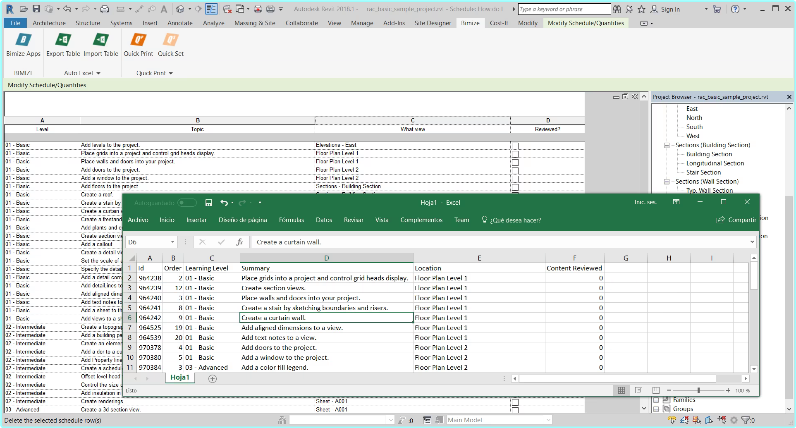
Task: Select Longitudinal Section in Project Browser
Action: pos(715,163)
